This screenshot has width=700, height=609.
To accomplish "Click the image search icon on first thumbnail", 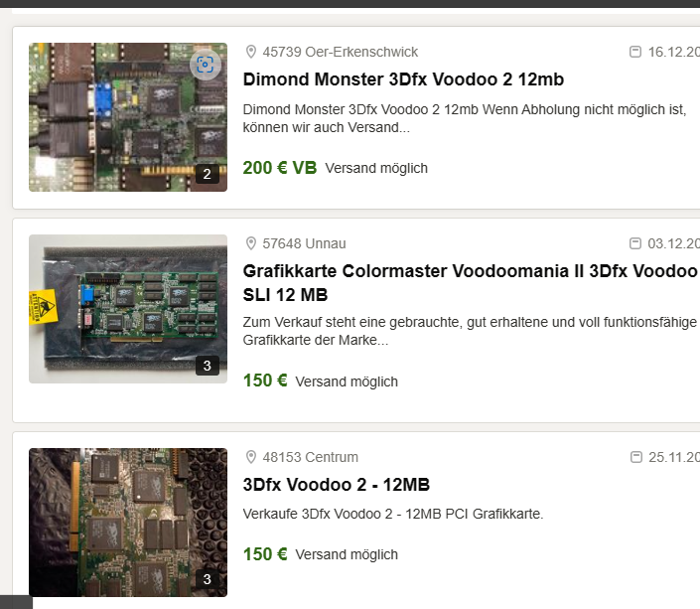I will tap(205, 65).
